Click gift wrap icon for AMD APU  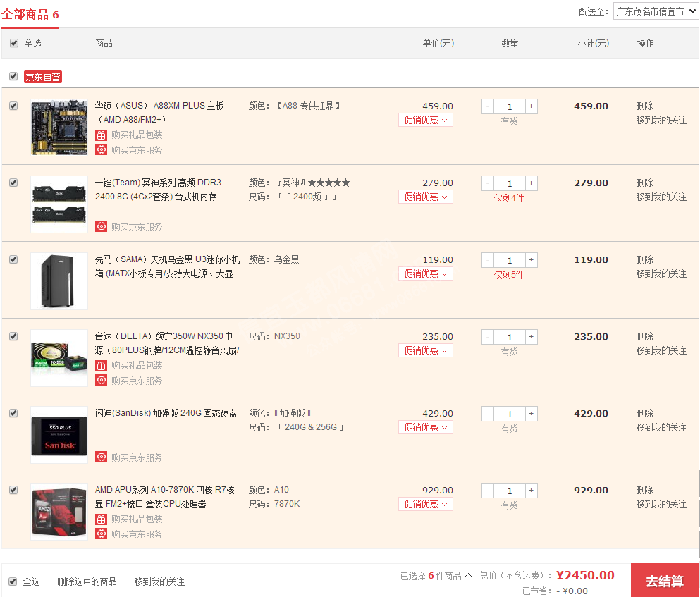pos(102,519)
